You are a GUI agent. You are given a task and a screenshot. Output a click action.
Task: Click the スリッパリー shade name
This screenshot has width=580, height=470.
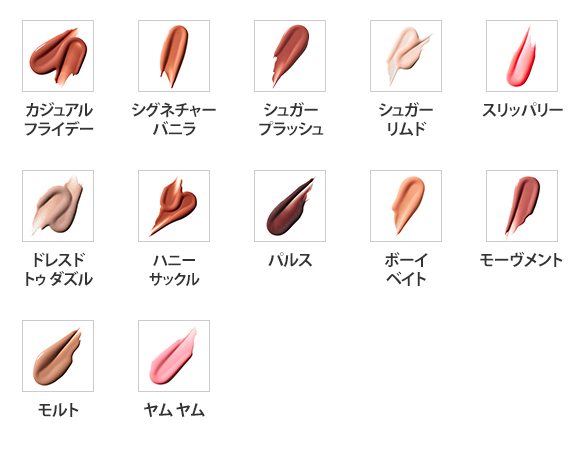[522, 110]
